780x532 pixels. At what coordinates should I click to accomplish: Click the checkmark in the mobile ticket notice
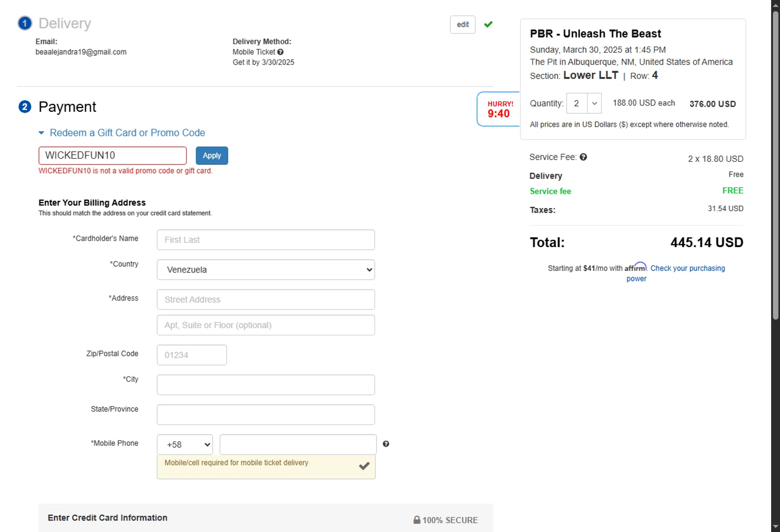pos(364,465)
